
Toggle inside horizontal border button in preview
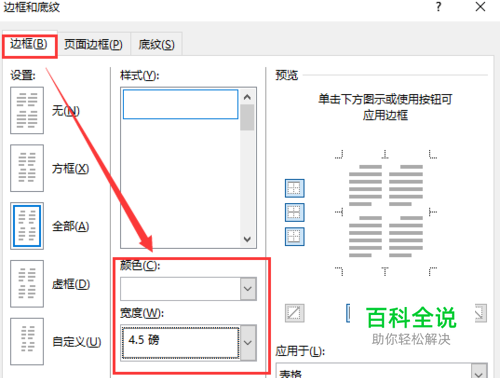click(295, 212)
